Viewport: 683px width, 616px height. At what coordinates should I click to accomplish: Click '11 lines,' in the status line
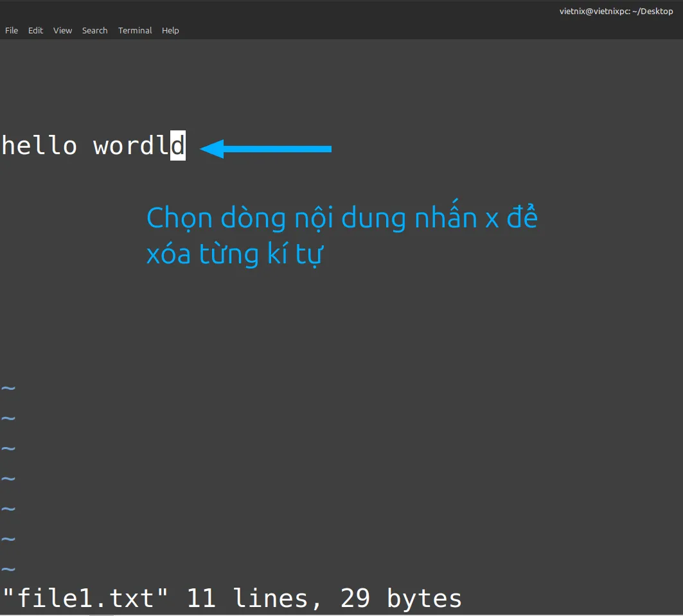(x=254, y=598)
